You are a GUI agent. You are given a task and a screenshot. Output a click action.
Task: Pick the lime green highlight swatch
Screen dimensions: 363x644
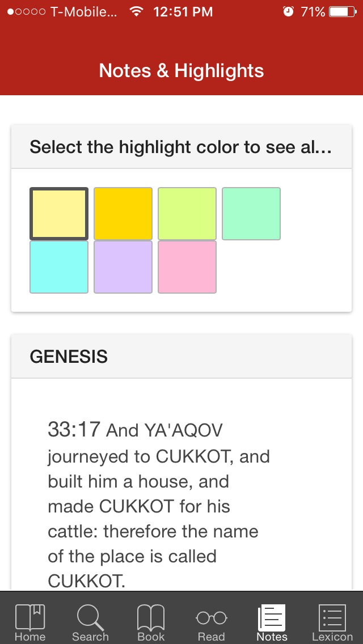tap(187, 214)
